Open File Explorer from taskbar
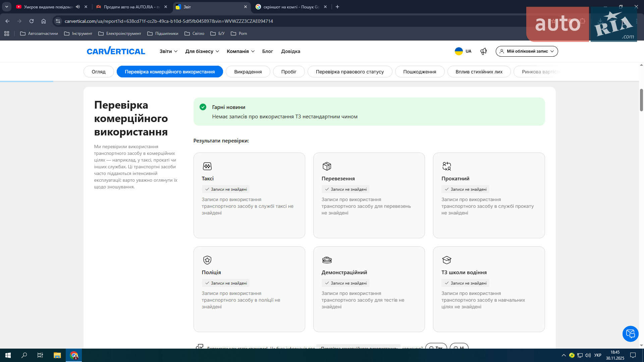Image resolution: width=644 pixels, height=362 pixels. click(57, 355)
